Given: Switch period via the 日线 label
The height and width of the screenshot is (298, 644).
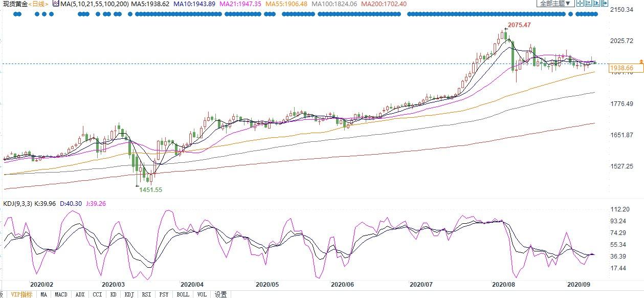Looking at the screenshot, I should (x=38, y=4).
